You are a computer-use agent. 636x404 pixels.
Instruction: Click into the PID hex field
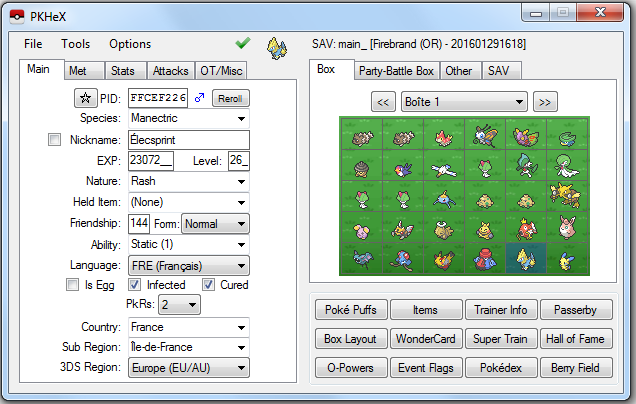[x=158, y=98]
